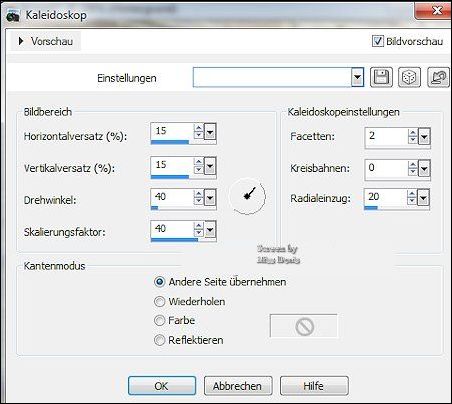Click the save preset floppy disk icon

point(381,77)
